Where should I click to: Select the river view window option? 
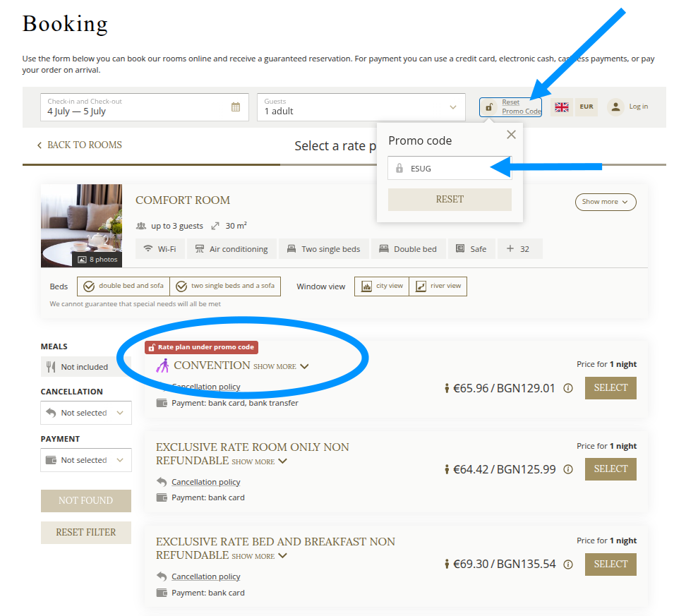point(438,286)
